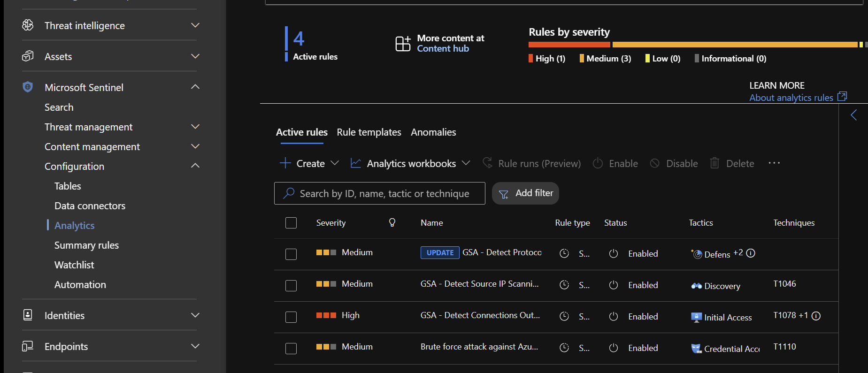Click the Informational (0) legend swatch
Viewport: 868px width, 373px height.
click(x=697, y=58)
